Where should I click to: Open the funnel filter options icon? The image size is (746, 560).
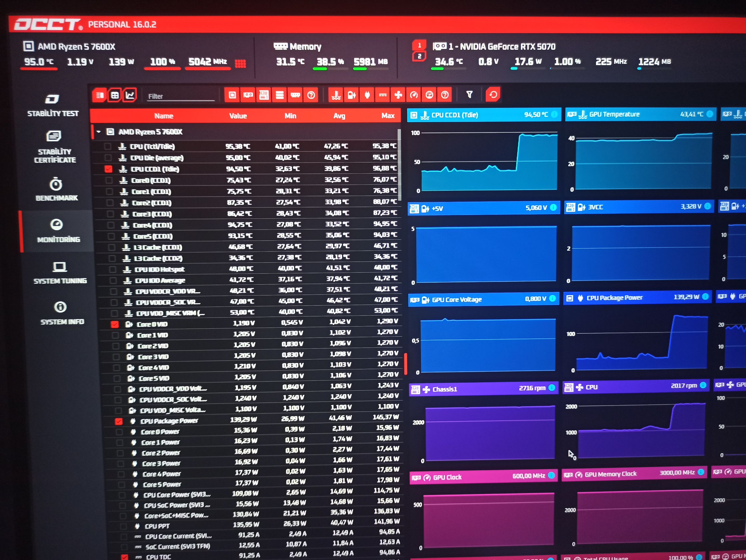coord(469,95)
